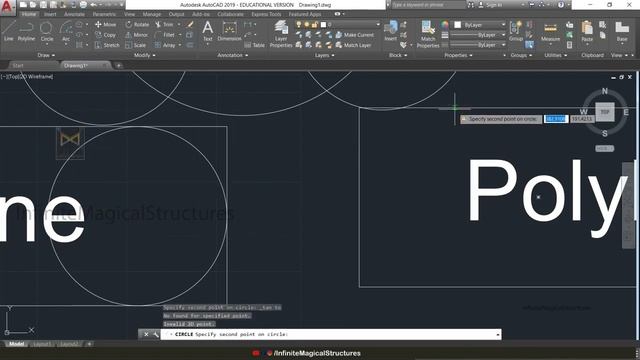Image resolution: width=640 pixels, height=360 pixels.
Task: Click Match Layer button
Action: pos(353,45)
